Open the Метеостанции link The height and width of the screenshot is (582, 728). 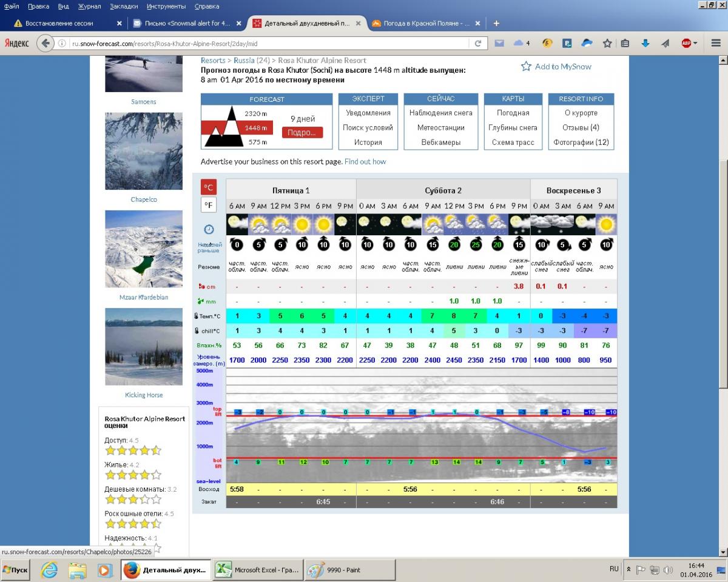point(441,128)
